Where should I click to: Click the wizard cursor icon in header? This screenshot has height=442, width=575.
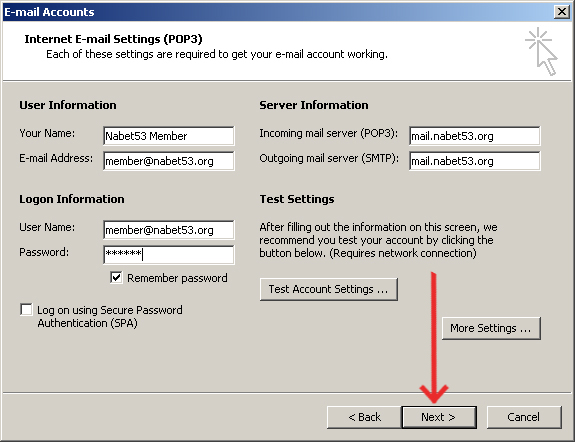tap(542, 51)
